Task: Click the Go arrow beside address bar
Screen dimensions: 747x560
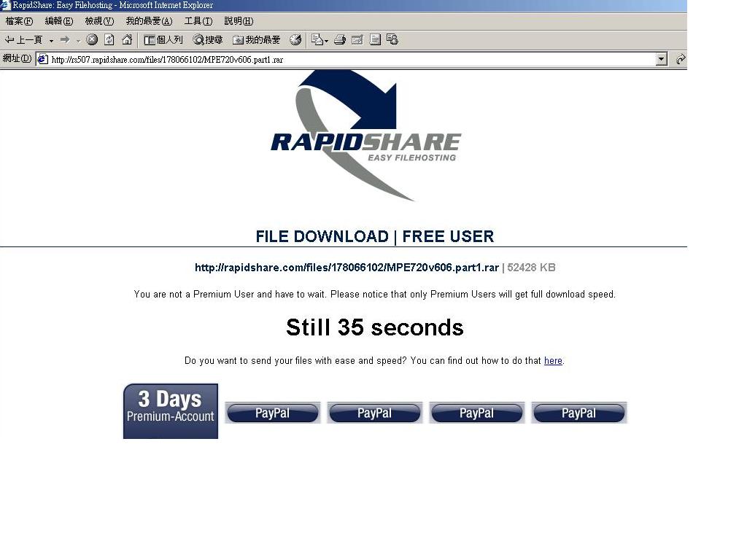Action: point(680,59)
